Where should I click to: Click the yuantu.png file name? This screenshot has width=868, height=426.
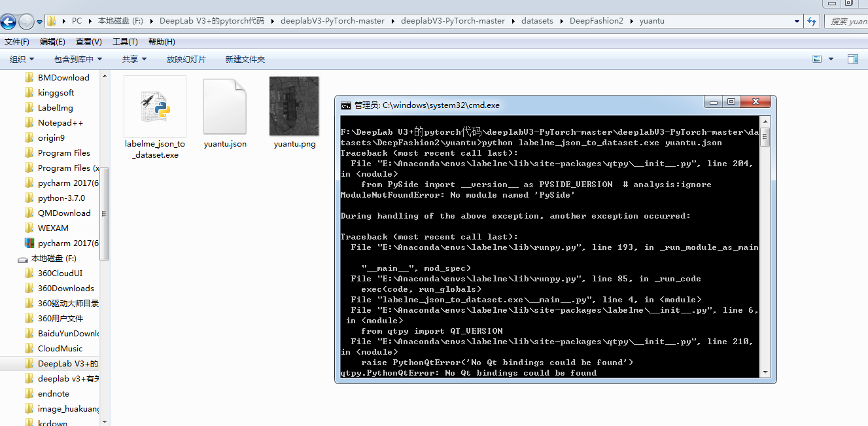tap(294, 144)
